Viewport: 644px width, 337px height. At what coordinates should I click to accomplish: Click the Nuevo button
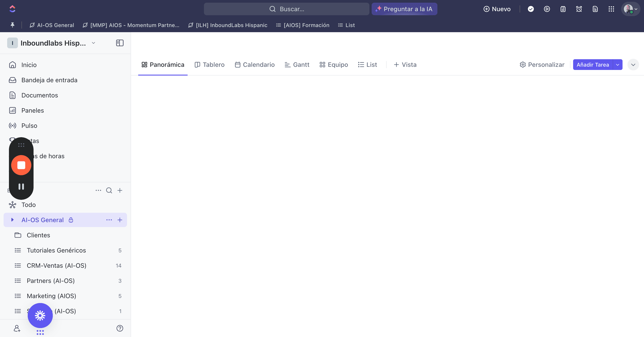[497, 9]
